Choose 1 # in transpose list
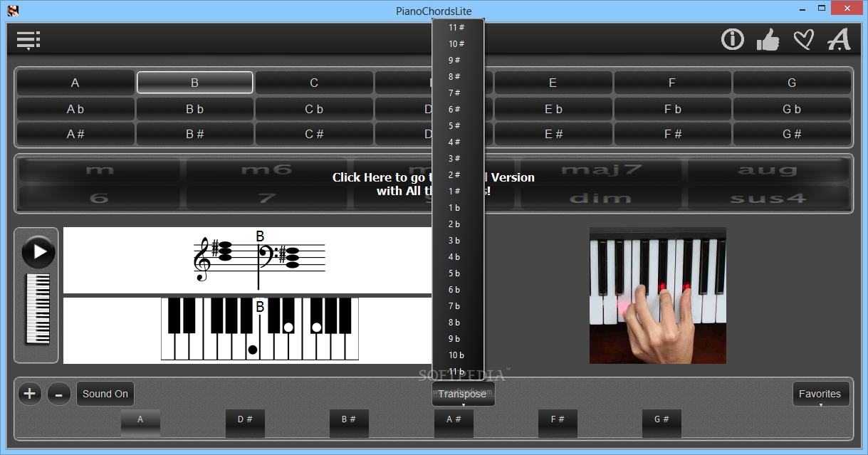 [458, 192]
